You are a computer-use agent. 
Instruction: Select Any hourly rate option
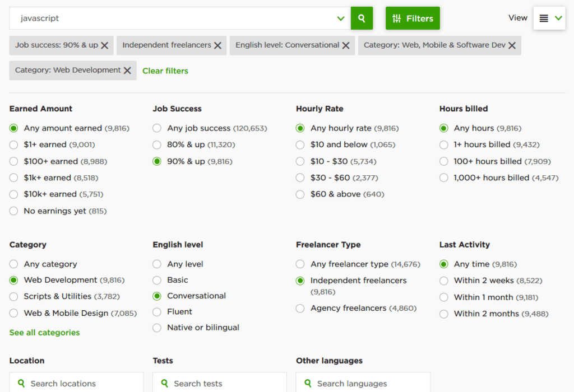pyautogui.click(x=300, y=128)
